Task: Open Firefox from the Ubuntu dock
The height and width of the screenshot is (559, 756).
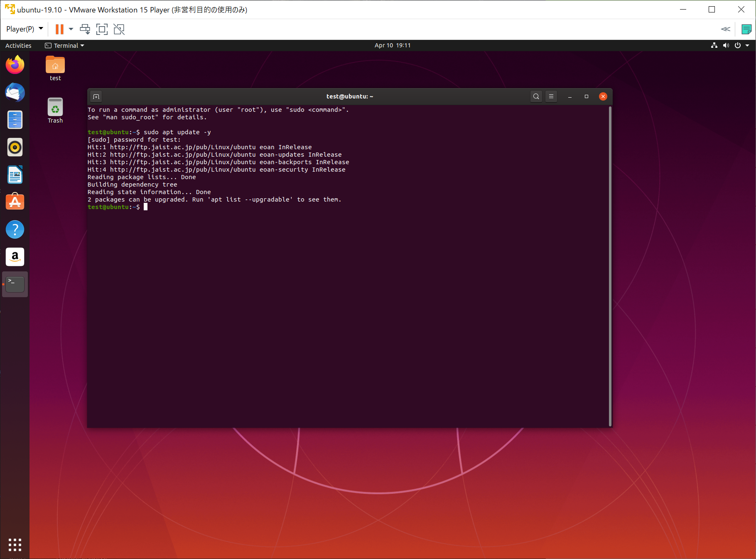Action: click(15, 65)
